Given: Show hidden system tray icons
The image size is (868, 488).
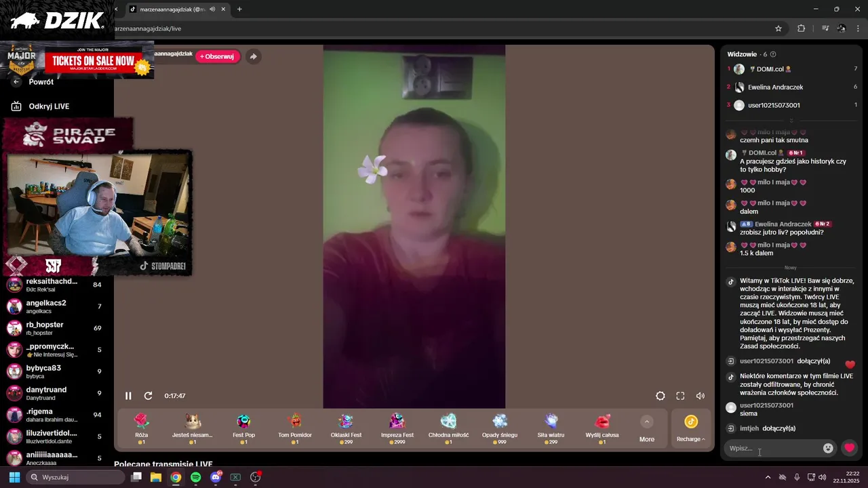Looking at the screenshot, I should click(x=768, y=477).
